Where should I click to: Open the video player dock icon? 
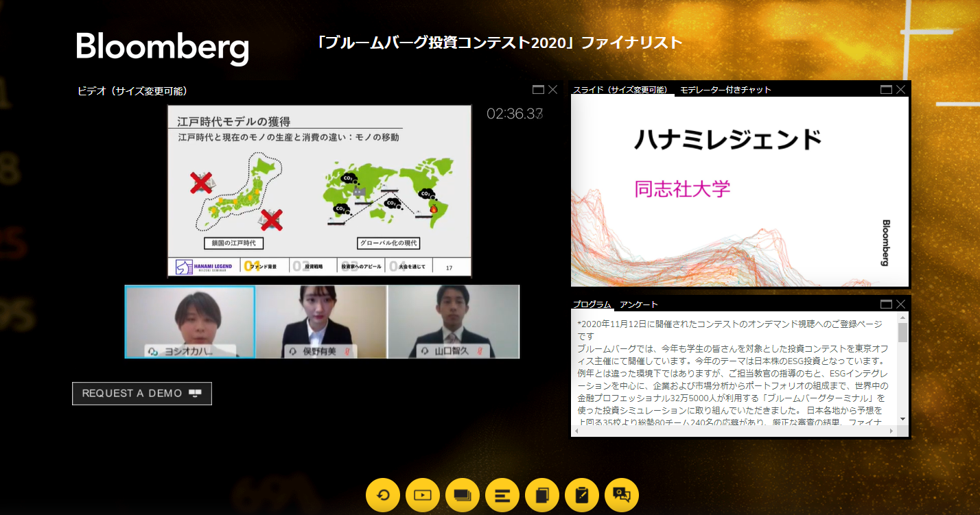423,494
